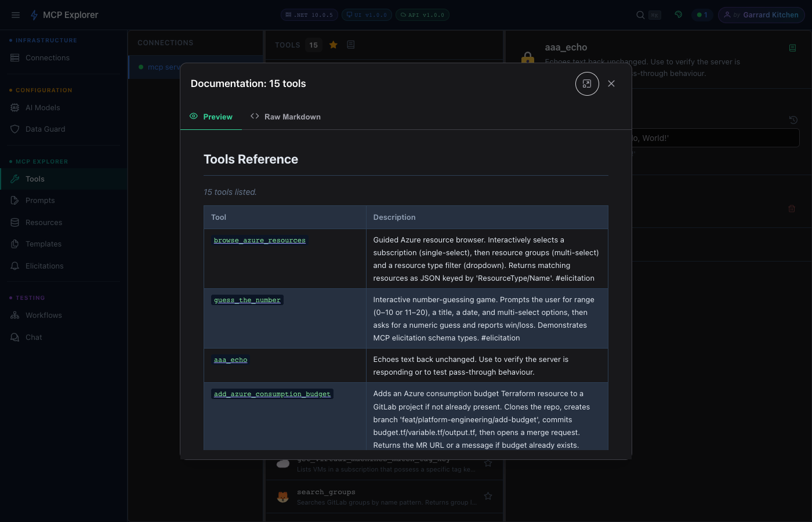
Task: Open the add_azure_consumption_budget tool link
Action: click(x=272, y=393)
